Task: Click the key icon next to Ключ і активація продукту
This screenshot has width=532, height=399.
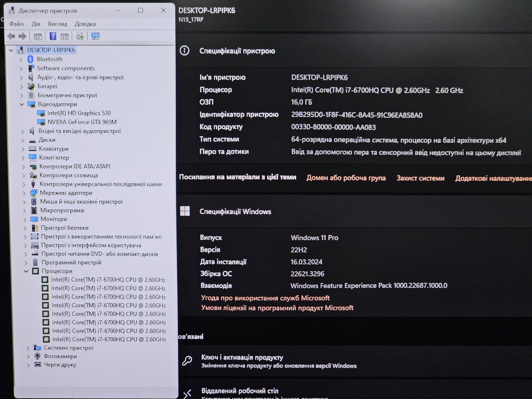Action: tap(187, 361)
